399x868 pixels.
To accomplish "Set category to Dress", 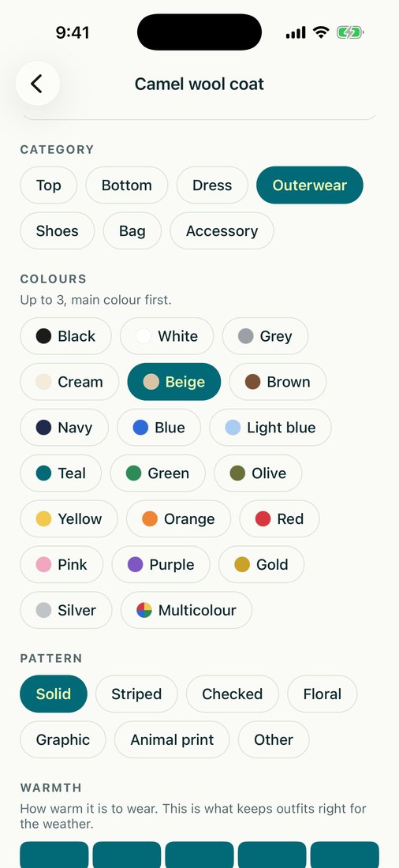I will (212, 185).
